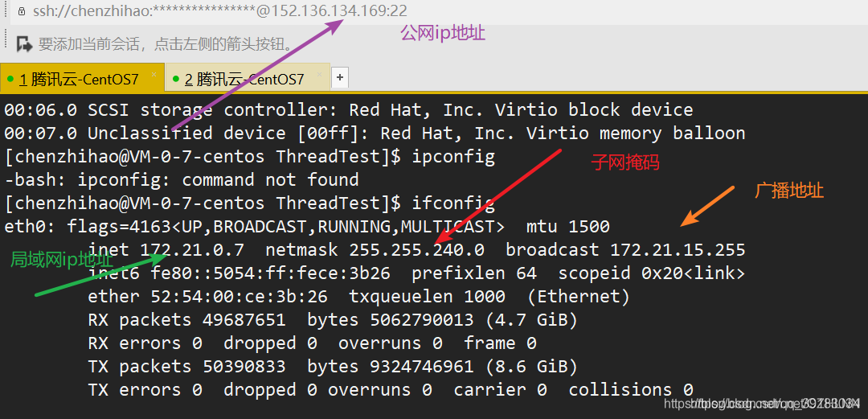Close the first 腾讯云-CentOS7 tab
The width and height of the screenshot is (868, 419).
point(154,74)
